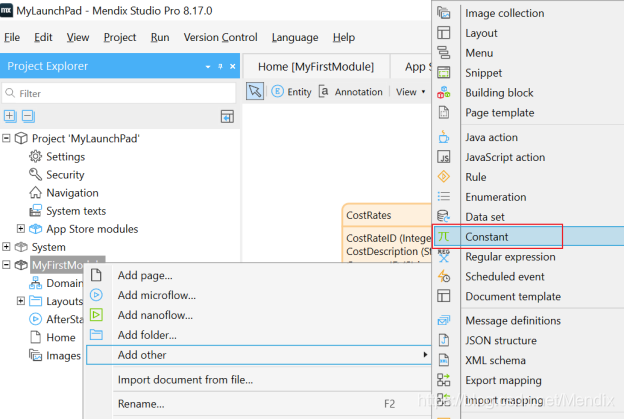This screenshot has height=419, width=624.
Task: Click the Constant pi icon
Action: [444, 237]
